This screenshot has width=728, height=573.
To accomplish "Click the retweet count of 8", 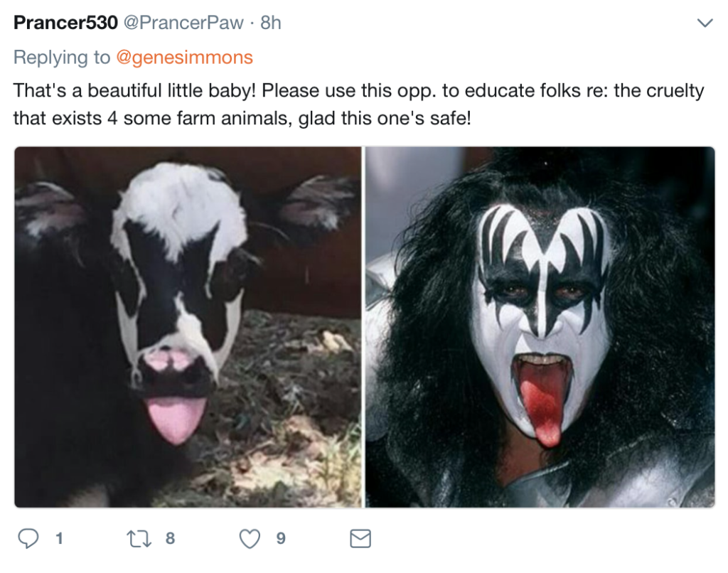I will pyautogui.click(x=170, y=539).
